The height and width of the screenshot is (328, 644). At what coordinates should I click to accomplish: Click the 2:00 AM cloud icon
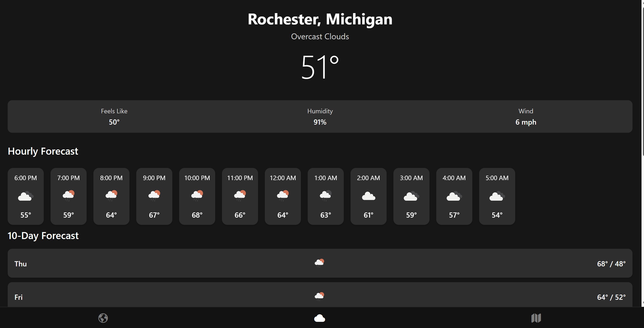369,196
